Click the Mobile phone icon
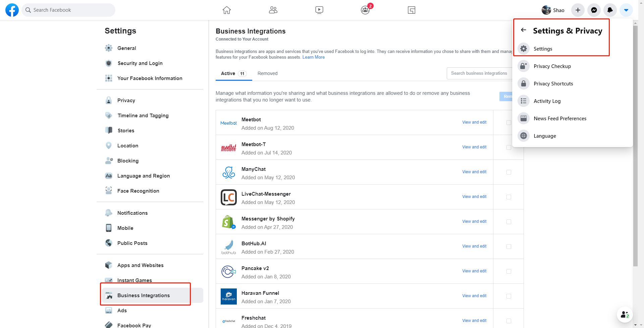This screenshot has height=328, width=644. 109,228
